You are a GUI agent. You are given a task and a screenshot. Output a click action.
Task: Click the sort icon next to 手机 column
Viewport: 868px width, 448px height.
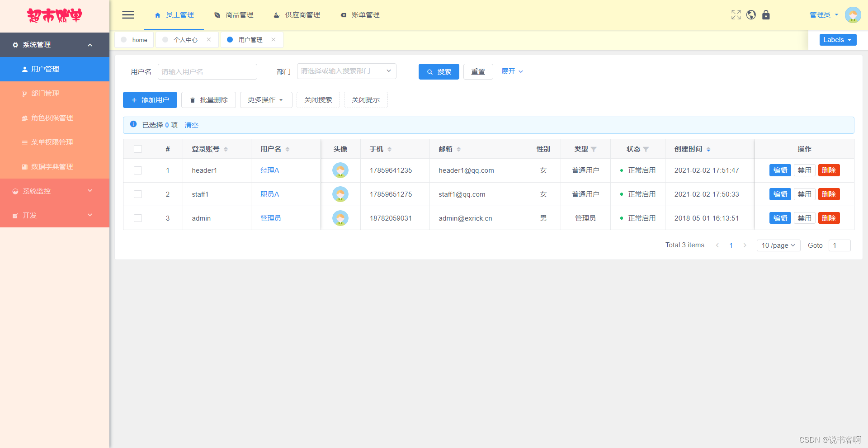(x=389, y=149)
